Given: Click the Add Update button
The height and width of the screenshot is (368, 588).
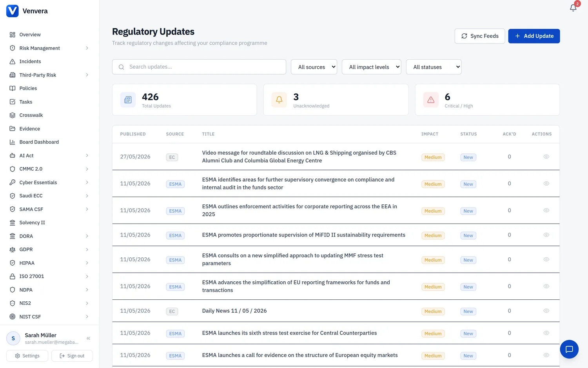Looking at the screenshot, I should [534, 36].
